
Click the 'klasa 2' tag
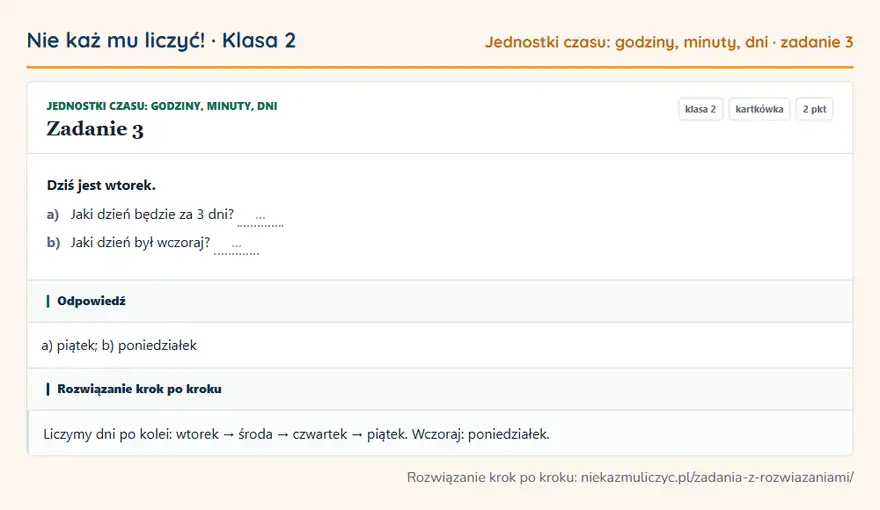click(700, 109)
